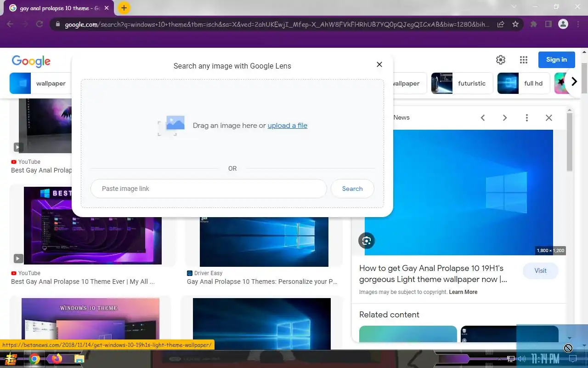Reload the current page
The height and width of the screenshot is (368, 588).
(x=40, y=24)
